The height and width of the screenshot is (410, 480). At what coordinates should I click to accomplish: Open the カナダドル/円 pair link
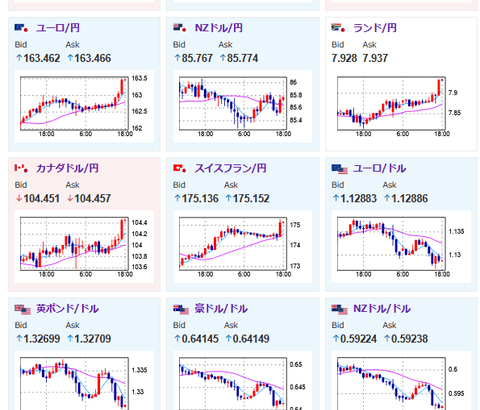(67, 168)
